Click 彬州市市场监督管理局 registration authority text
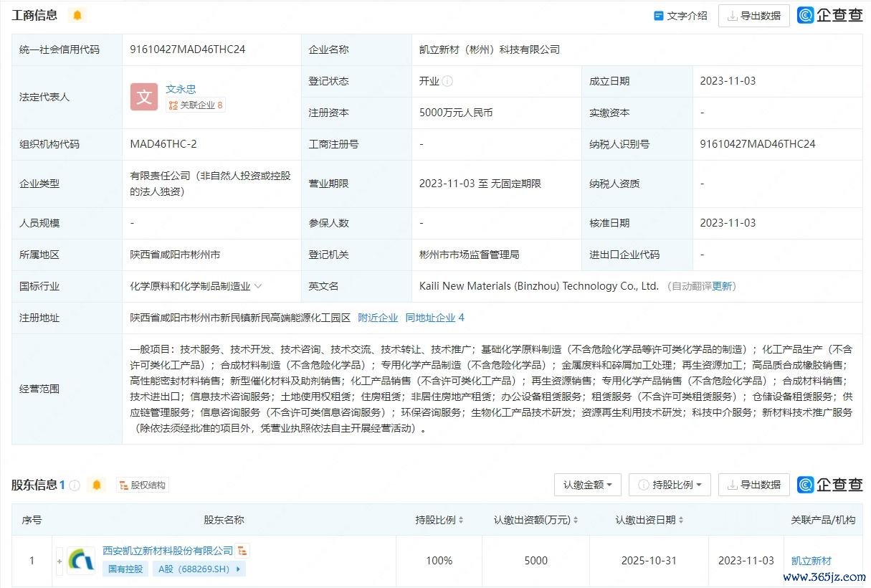This screenshot has width=871, height=588. pyautogui.click(x=470, y=255)
